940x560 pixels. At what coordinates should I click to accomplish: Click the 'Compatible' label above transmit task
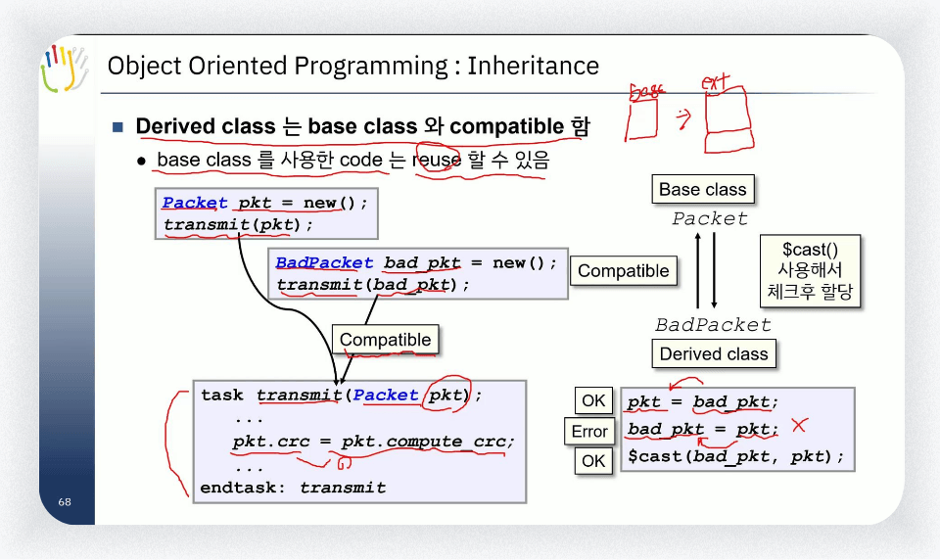[x=386, y=340]
